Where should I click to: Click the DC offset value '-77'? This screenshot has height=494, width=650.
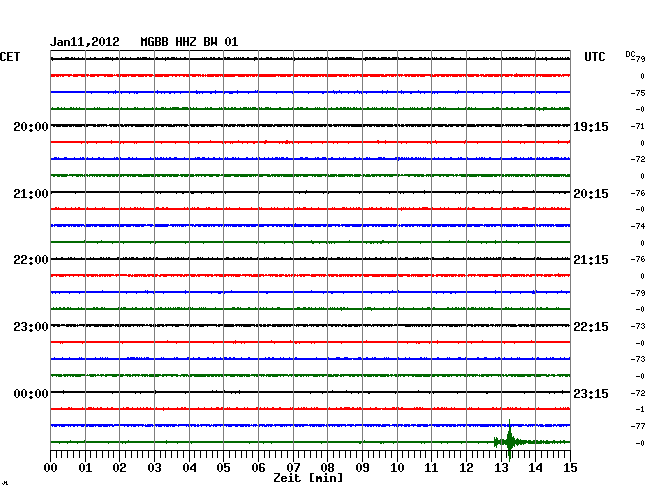click(638, 426)
